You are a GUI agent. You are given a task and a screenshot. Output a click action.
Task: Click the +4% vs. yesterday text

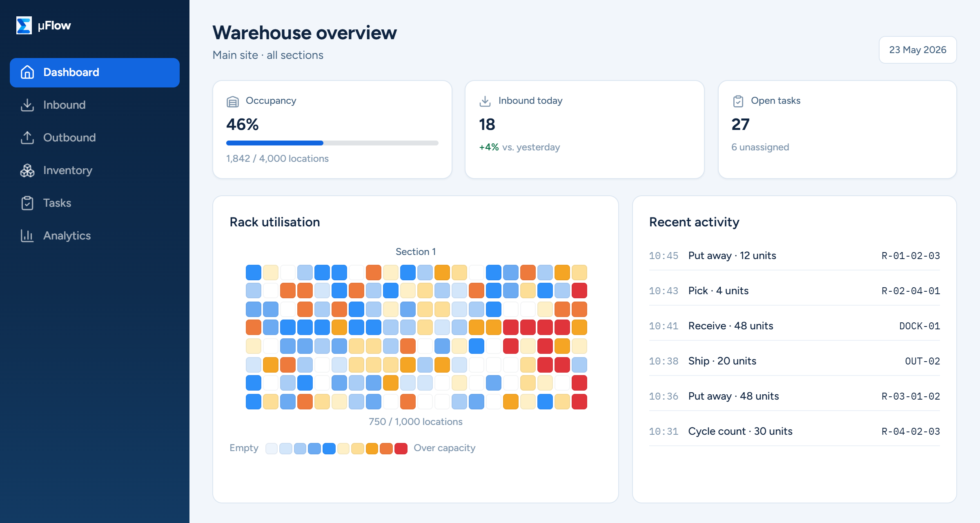click(x=519, y=147)
